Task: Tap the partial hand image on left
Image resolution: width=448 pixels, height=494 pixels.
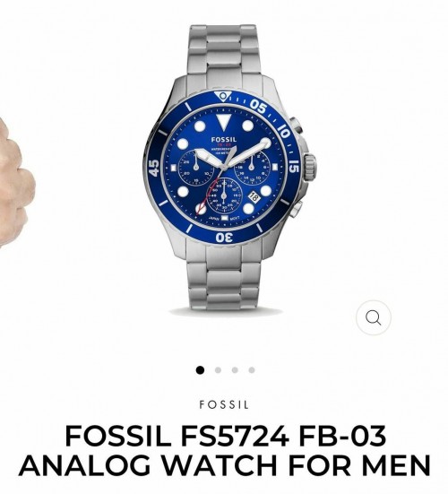Action: pos(16,181)
